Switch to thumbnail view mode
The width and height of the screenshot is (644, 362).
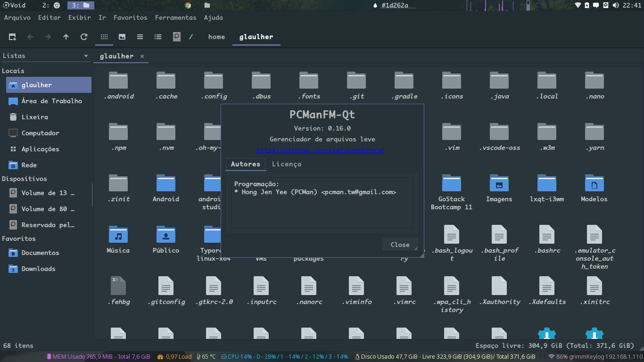(x=122, y=37)
